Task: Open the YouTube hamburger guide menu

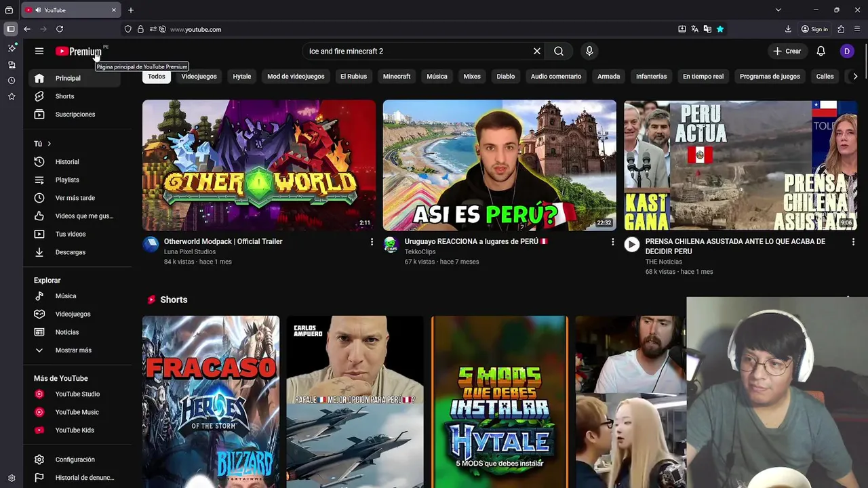Action: coord(39,51)
